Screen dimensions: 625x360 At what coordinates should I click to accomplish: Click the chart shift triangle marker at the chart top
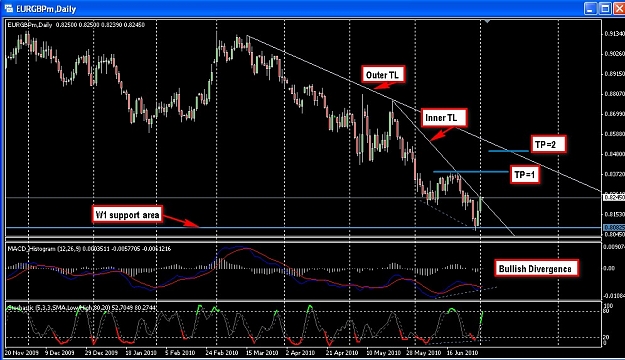click(487, 22)
